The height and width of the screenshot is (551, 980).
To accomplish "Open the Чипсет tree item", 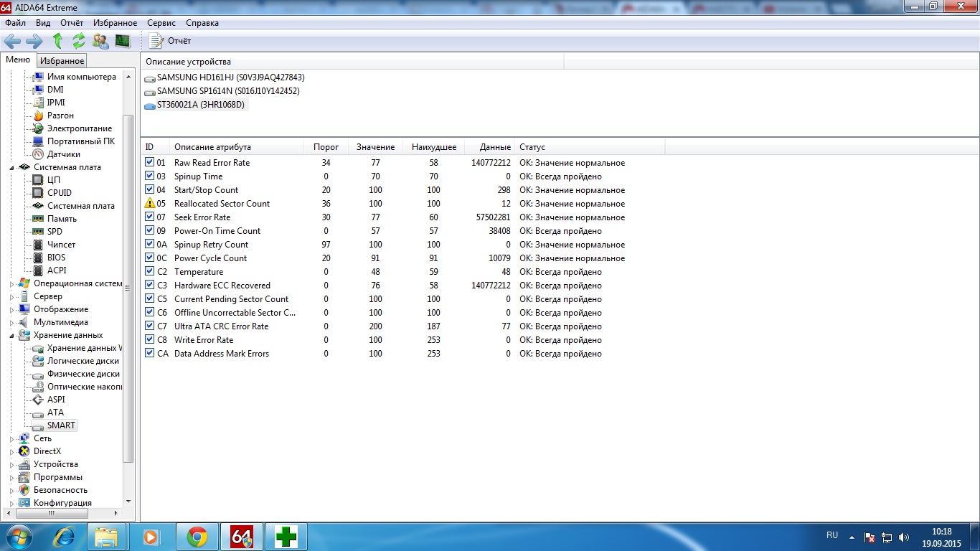I will pyautogui.click(x=61, y=245).
